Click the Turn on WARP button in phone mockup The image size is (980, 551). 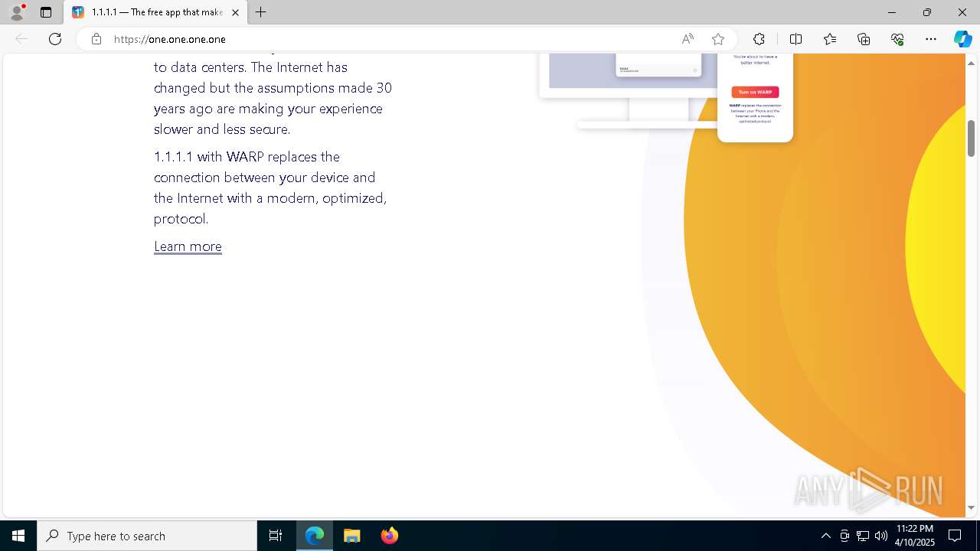[755, 92]
